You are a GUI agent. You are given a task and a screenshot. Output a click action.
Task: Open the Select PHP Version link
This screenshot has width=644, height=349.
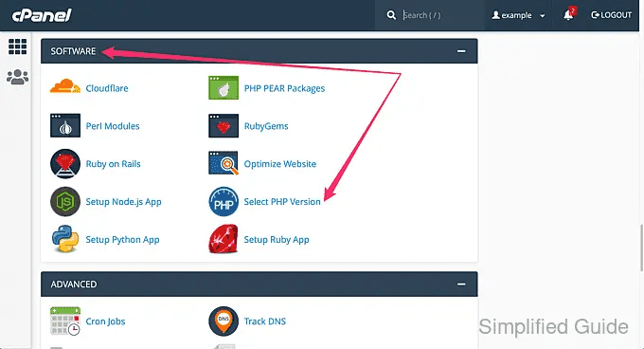[x=282, y=202]
